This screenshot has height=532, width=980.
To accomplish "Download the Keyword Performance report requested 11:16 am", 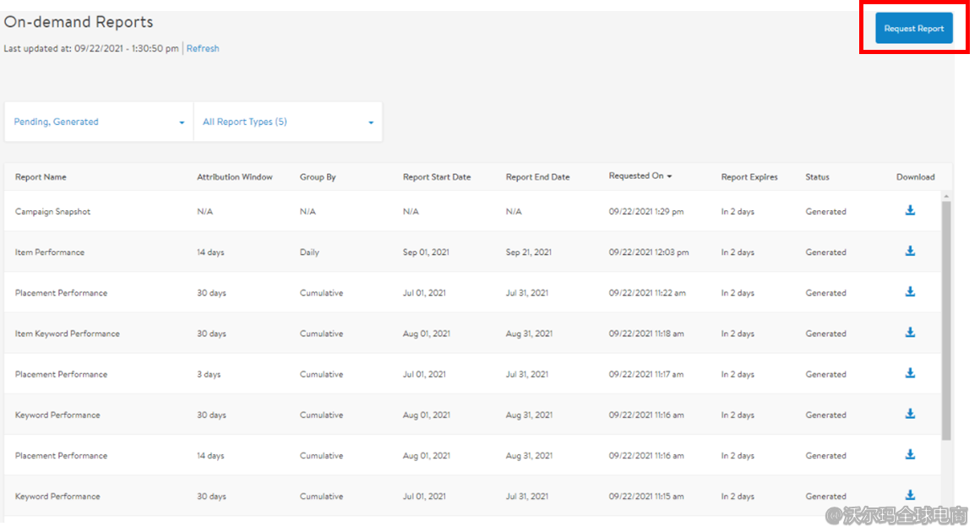I will 910,413.
